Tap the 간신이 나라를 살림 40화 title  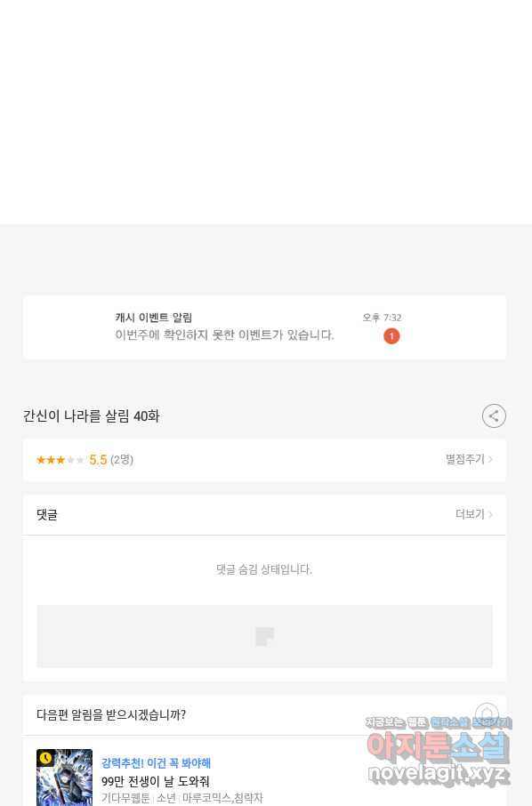[91, 415]
